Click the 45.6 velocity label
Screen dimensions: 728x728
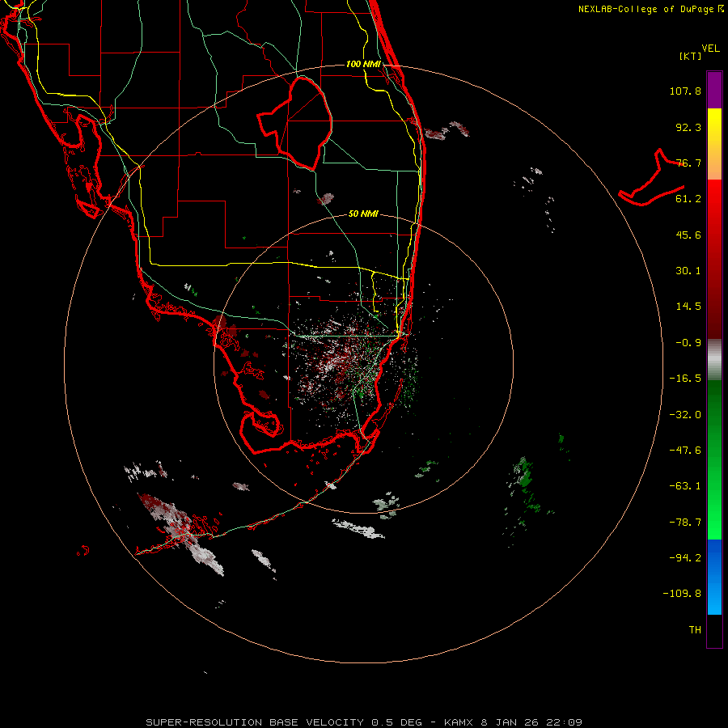tap(688, 235)
